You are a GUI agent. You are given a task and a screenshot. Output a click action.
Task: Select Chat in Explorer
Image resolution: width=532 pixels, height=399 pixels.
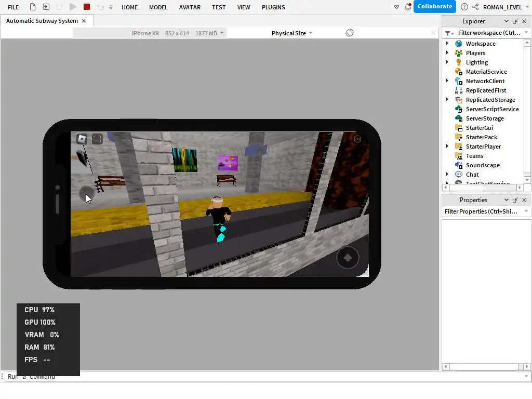coord(472,175)
